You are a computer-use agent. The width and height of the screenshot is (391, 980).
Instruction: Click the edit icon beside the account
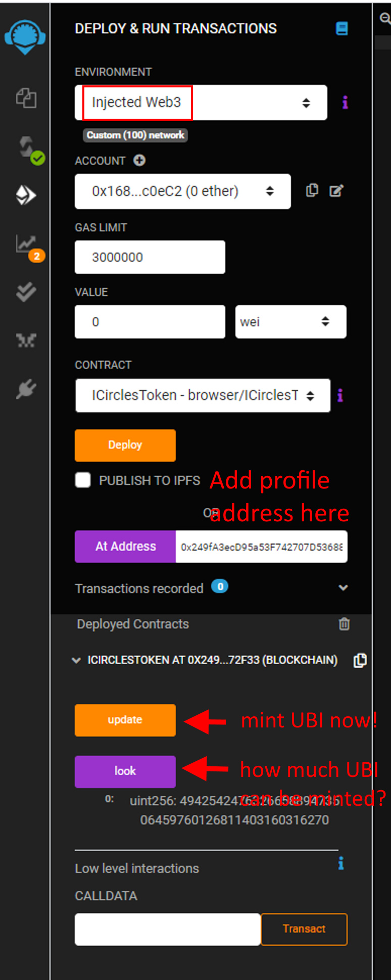pos(336,190)
